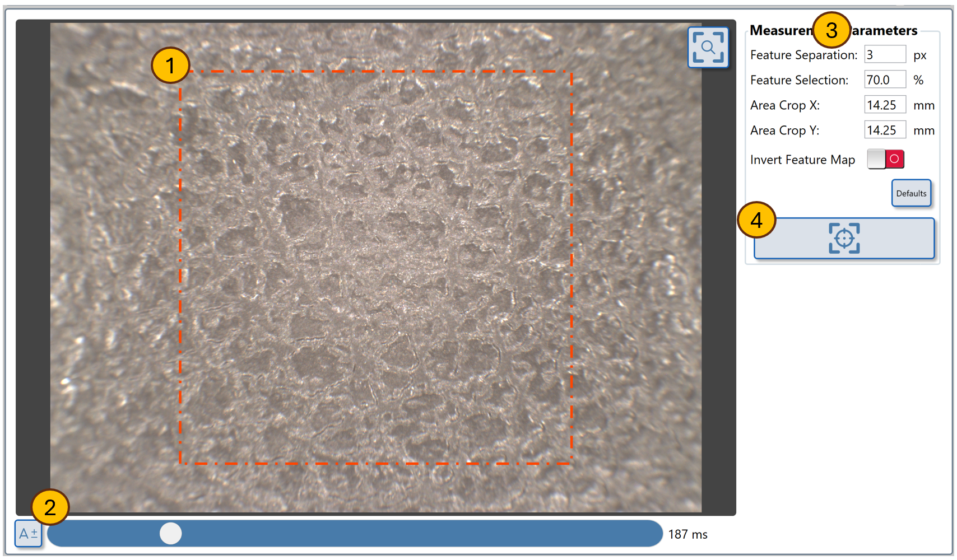This screenshot has height=560, width=957.
Task: Click the yellow callout marker numbered 1
Action: coord(170,66)
